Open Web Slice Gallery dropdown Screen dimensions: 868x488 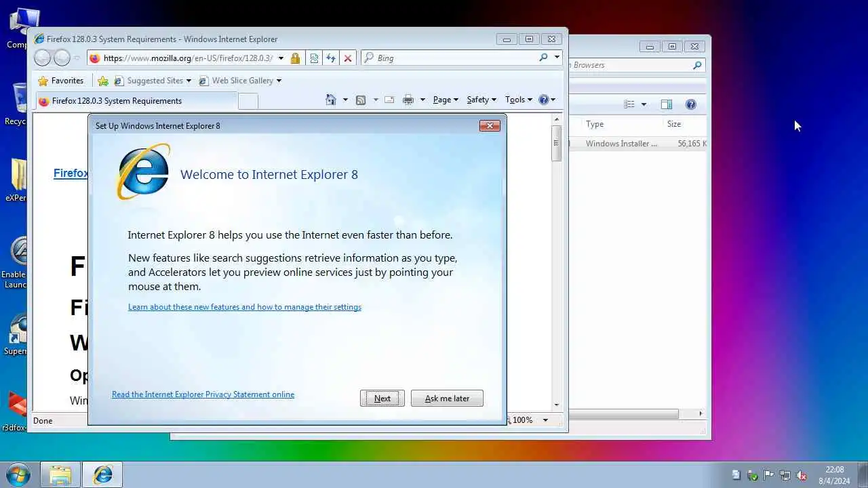pyautogui.click(x=240, y=81)
